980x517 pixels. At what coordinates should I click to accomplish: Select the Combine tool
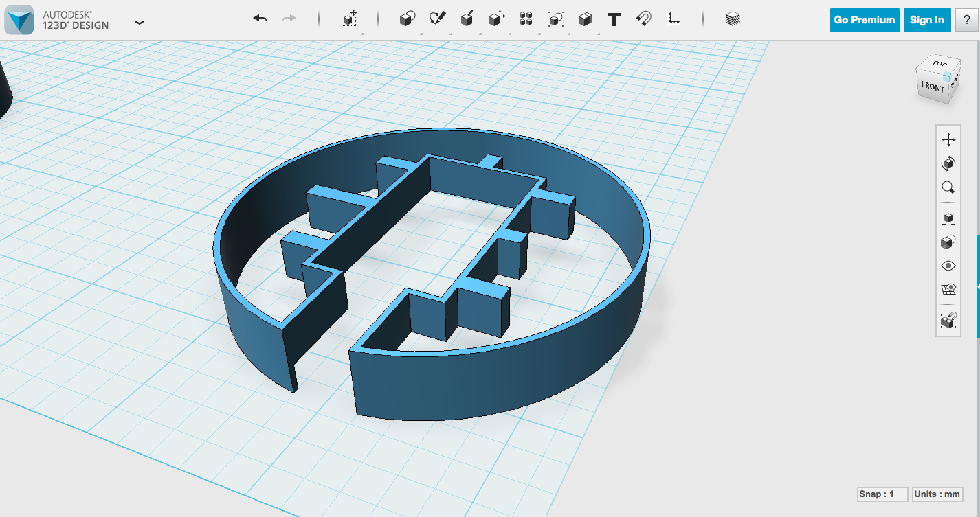[554, 19]
